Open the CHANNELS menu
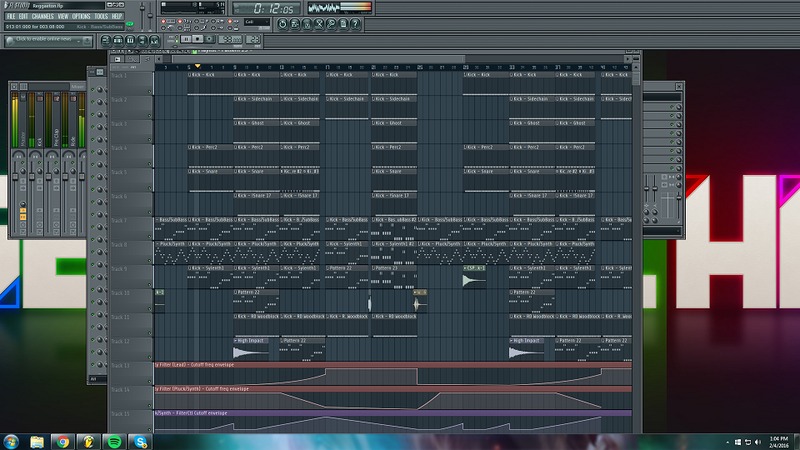The image size is (800, 450). click(42, 17)
